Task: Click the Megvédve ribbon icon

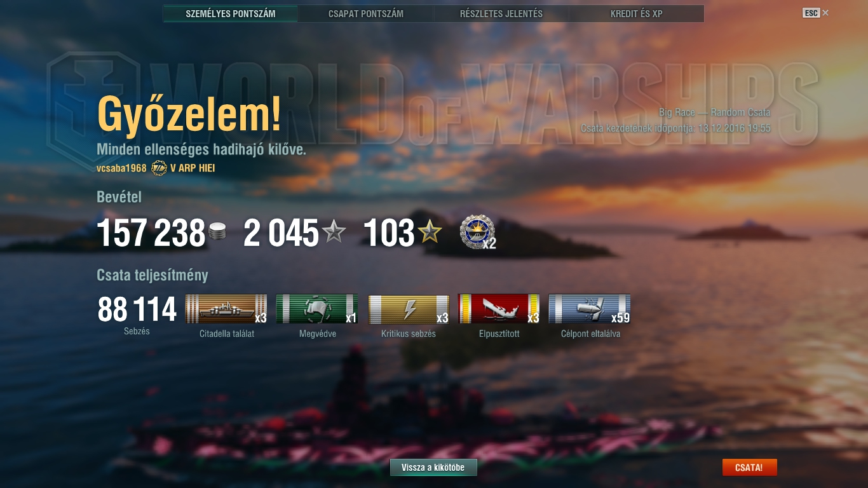Action: pos(317,309)
